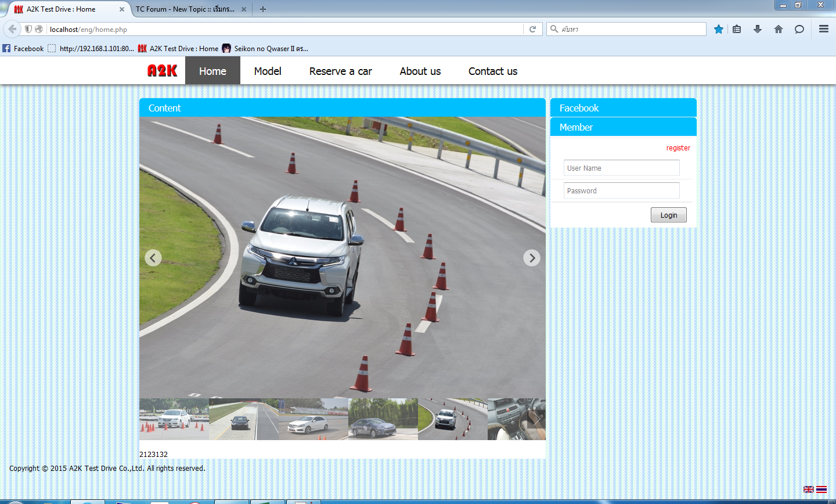
Task: Open the chat bubble toolbar icon
Action: point(799,29)
